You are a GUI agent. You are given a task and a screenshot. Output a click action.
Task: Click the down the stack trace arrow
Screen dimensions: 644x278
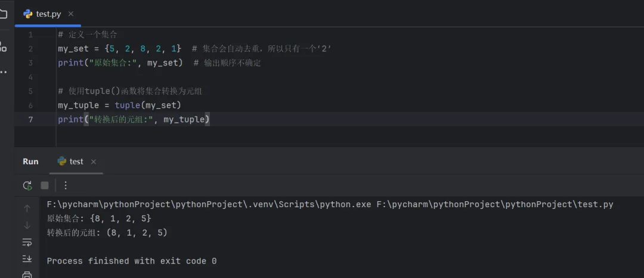tap(27, 226)
